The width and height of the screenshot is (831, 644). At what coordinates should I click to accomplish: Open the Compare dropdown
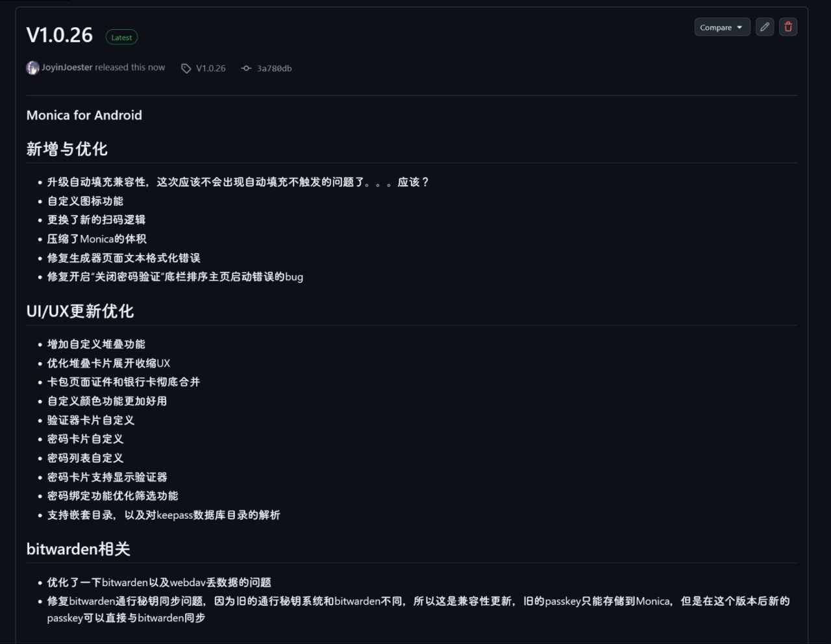coord(722,27)
